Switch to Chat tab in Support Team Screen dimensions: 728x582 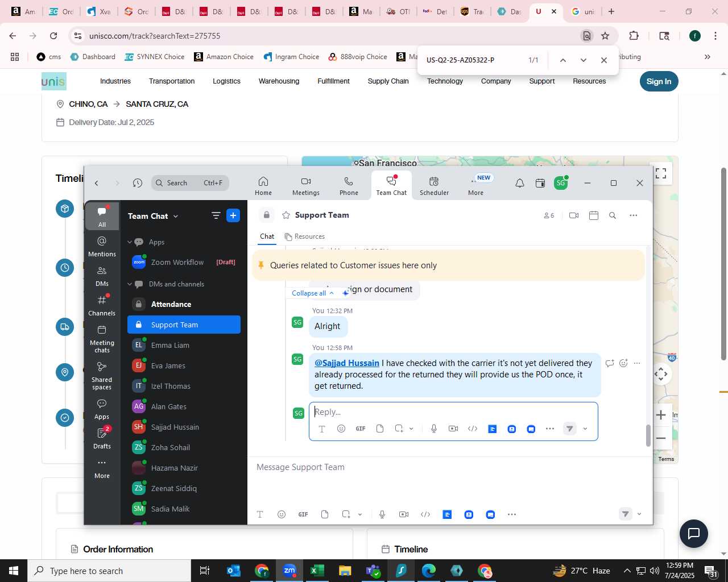click(x=267, y=236)
